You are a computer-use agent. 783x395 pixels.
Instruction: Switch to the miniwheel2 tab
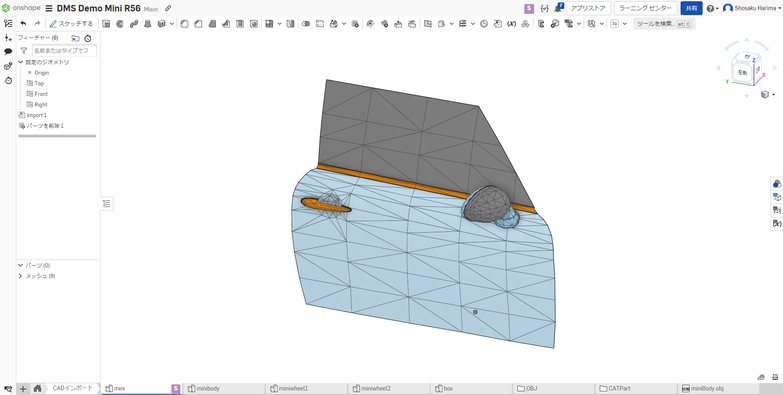(389, 389)
